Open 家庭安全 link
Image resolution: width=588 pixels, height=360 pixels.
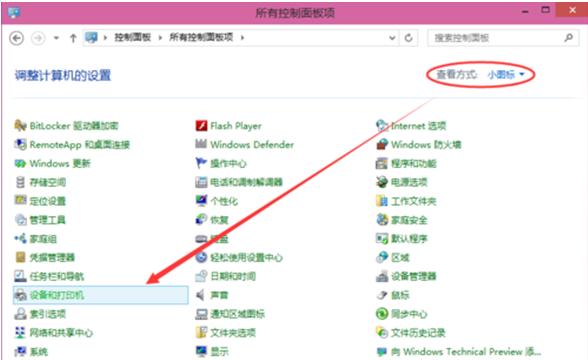tap(409, 220)
